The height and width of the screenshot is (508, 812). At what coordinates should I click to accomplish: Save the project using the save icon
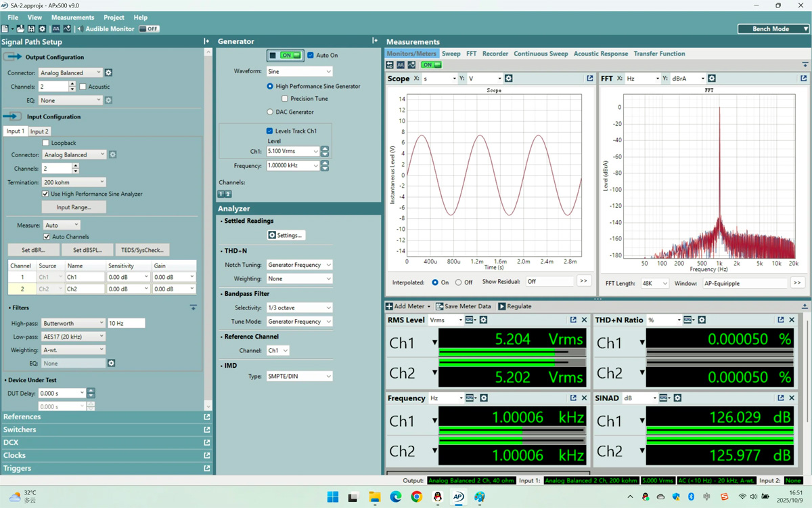click(31, 28)
